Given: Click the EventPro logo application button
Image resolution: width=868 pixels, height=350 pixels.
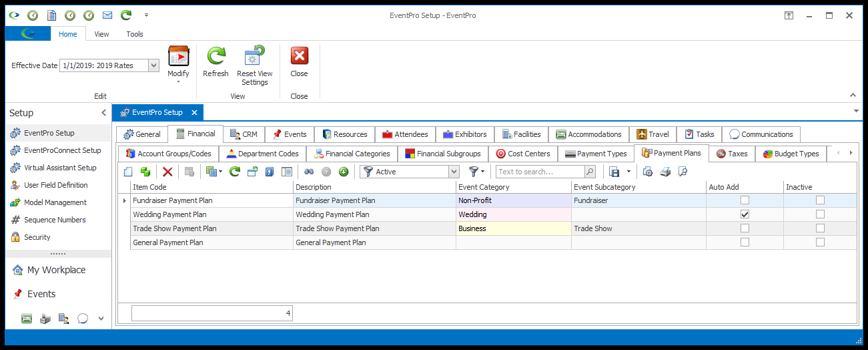Looking at the screenshot, I should [x=28, y=33].
